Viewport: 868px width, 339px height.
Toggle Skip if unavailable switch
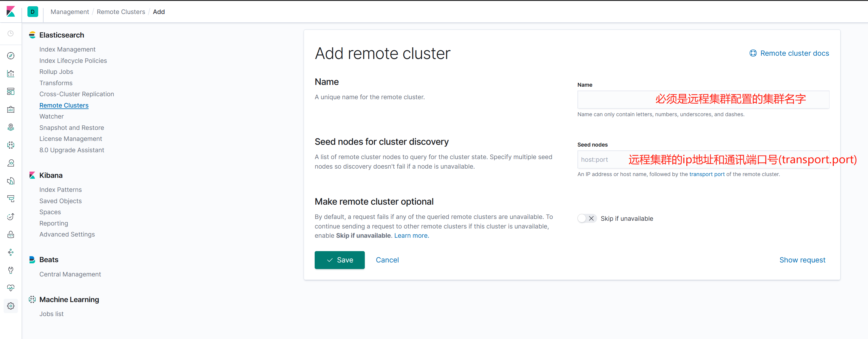coord(587,218)
